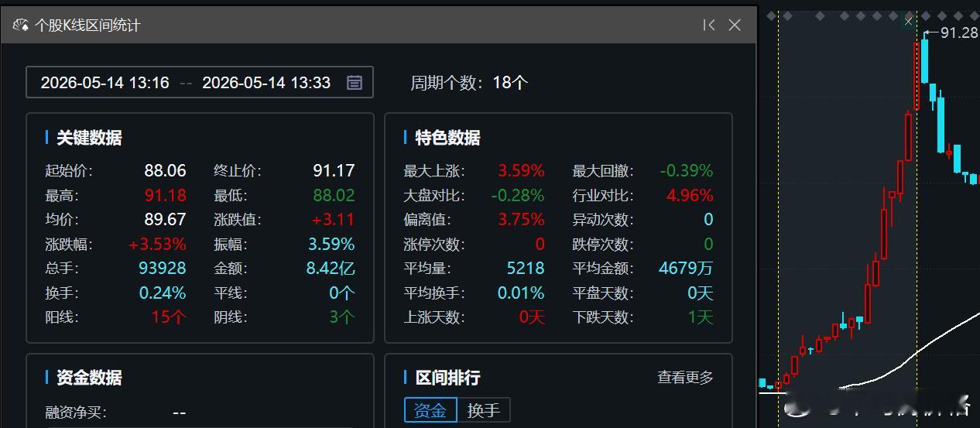Image resolution: width=980 pixels, height=428 pixels.
Task: Click the 最低 value 88.02
Action: (x=334, y=195)
